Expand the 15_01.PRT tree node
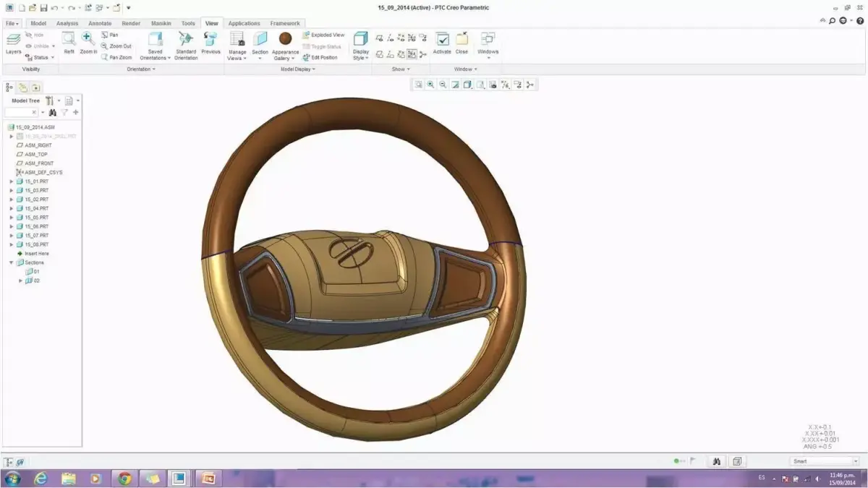 pos(12,181)
